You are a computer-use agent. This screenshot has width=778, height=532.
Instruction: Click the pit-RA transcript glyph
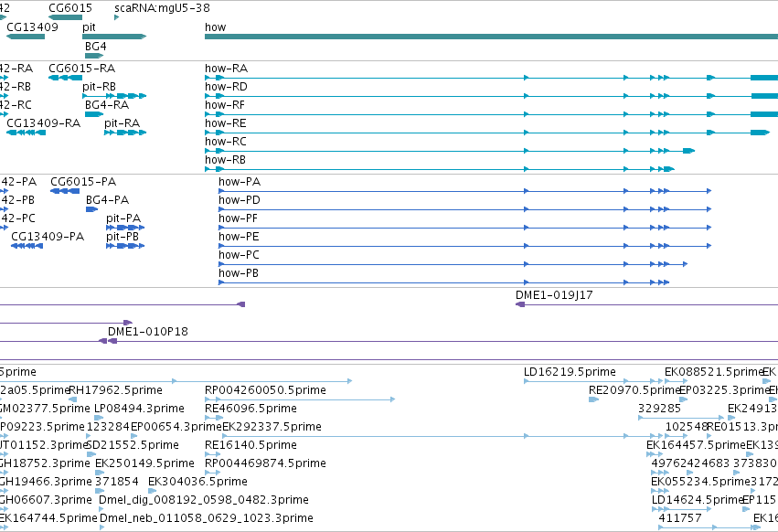click(x=125, y=133)
